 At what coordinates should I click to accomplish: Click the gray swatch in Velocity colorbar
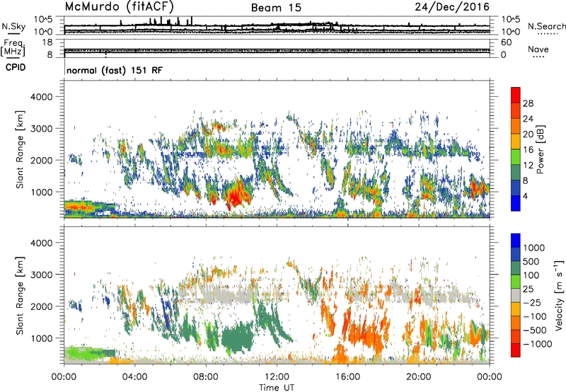pyautogui.click(x=516, y=295)
